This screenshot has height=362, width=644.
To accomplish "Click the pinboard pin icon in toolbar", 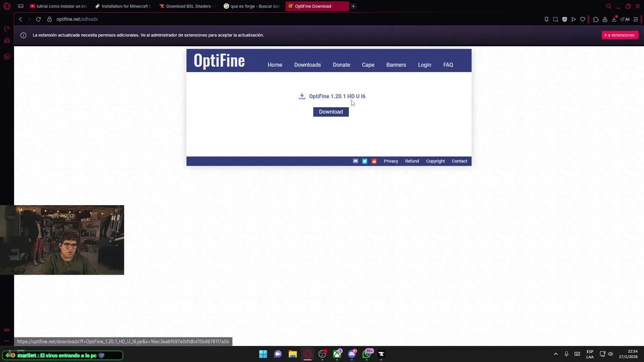I will pyautogui.click(x=546, y=19).
